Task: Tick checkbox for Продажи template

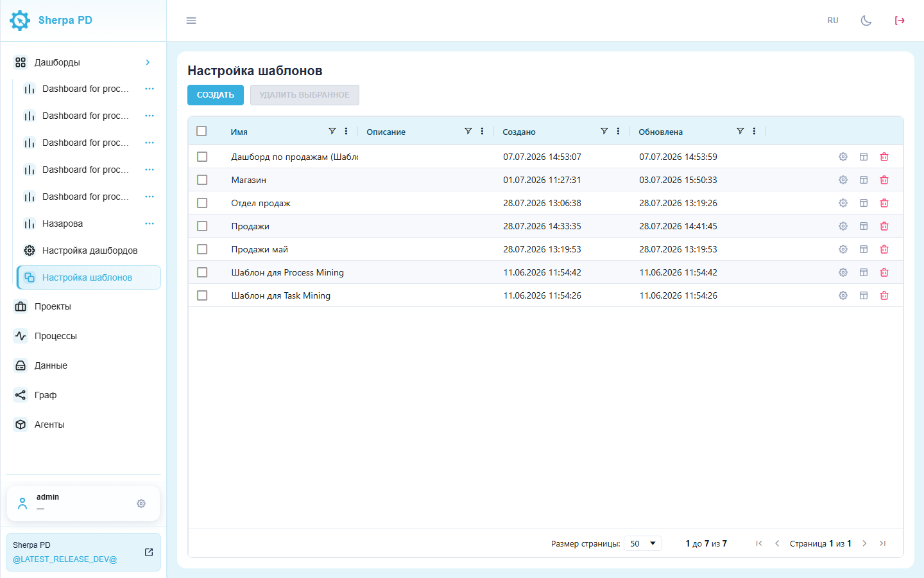Action: tap(202, 226)
